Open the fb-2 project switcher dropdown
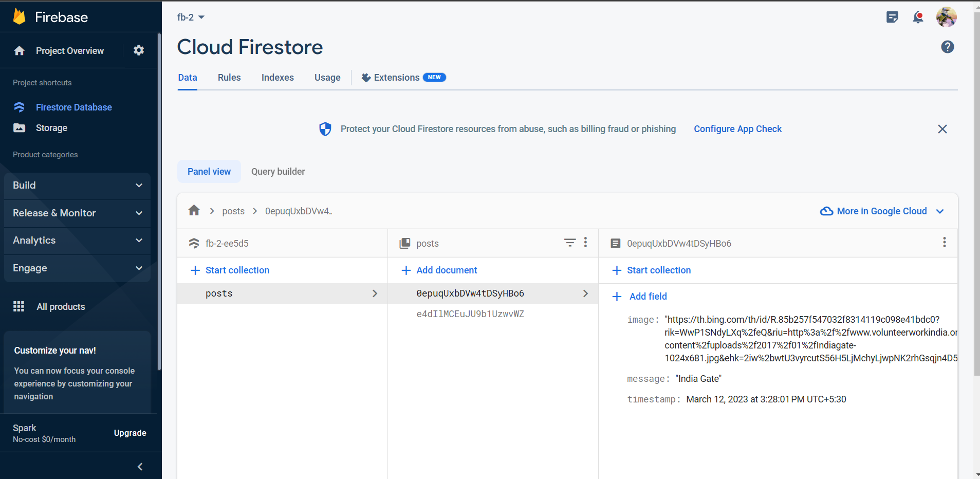 [191, 17]
